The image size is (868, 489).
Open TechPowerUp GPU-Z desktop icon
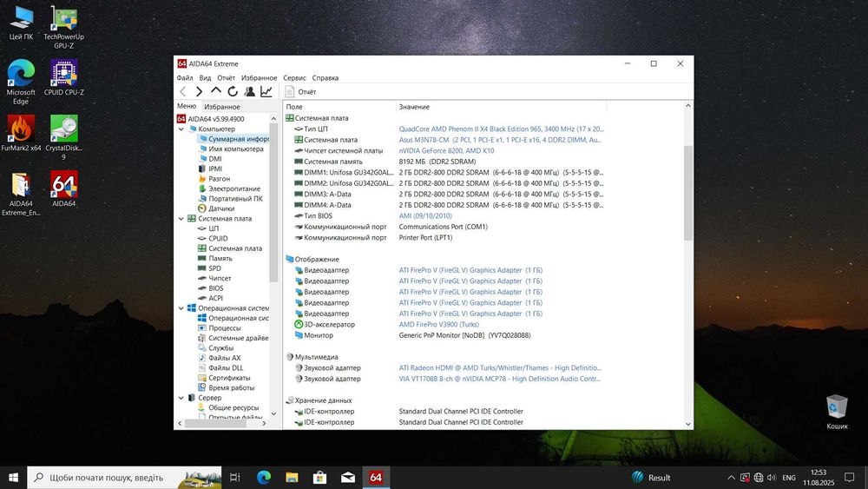(63, 27)
